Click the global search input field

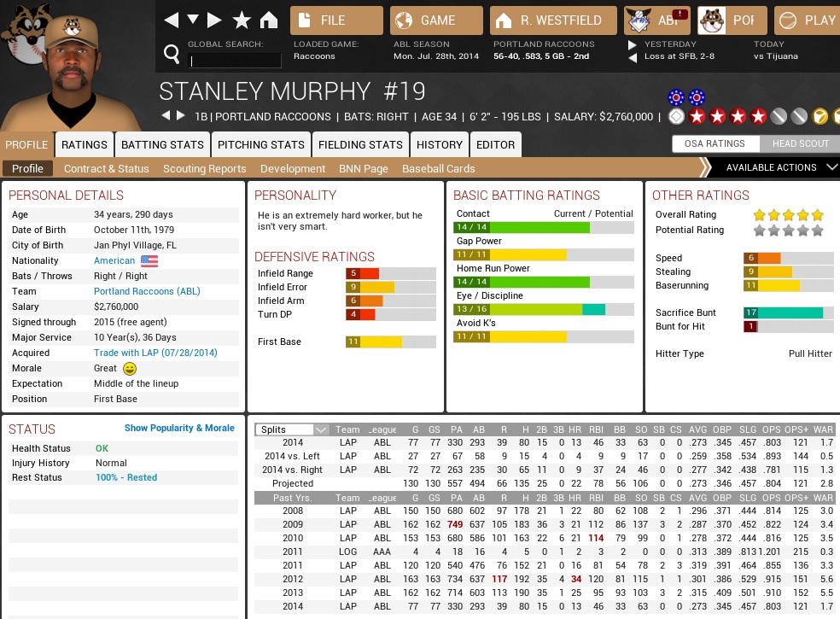[x=235, y=61]
